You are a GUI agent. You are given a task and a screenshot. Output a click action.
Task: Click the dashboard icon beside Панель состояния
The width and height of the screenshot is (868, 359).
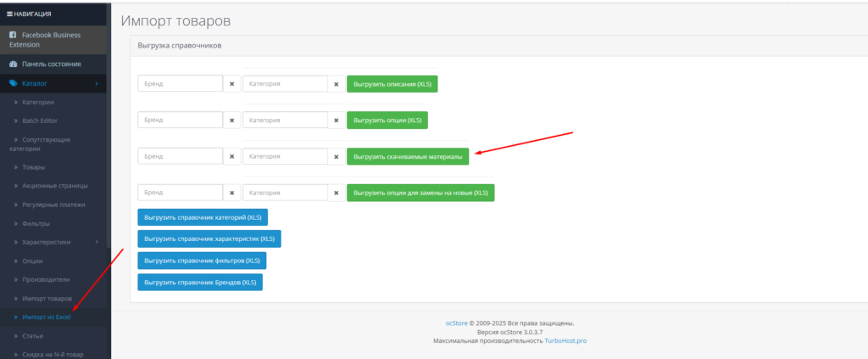[x=13, y=65]
